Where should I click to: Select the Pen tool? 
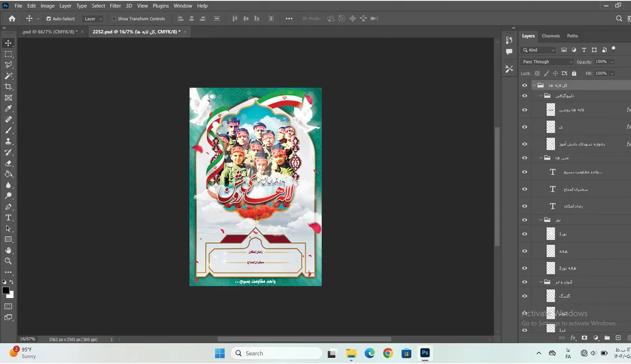pyautogui.click(x=8, y=207)
